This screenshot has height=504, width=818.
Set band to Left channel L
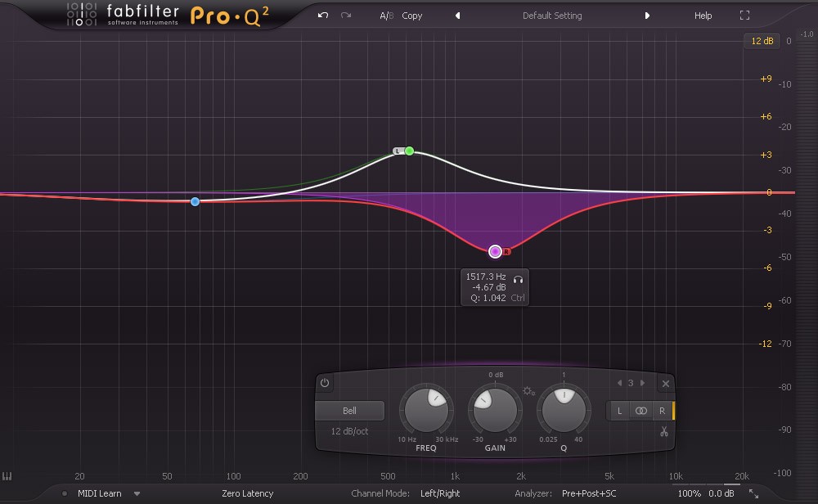click(619, 411)
